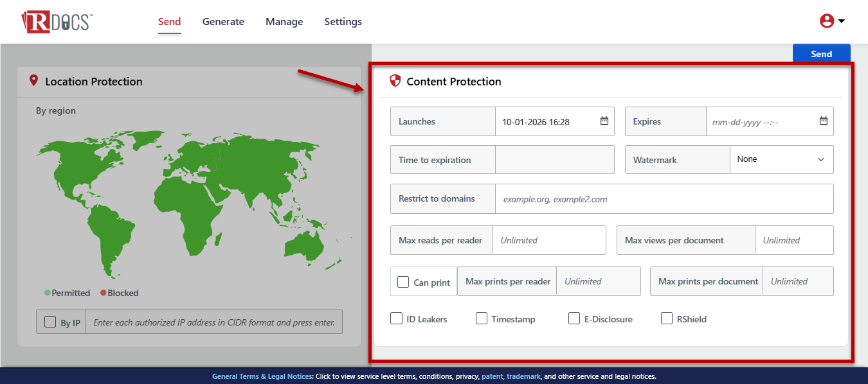Screen dimensions: 868x384
Task: Tick the RShield checkbox
Action: point(667,319)
